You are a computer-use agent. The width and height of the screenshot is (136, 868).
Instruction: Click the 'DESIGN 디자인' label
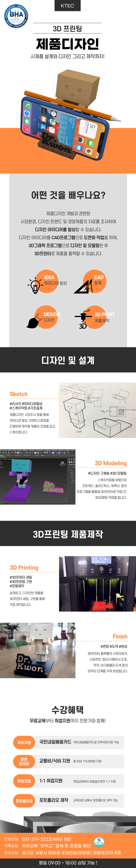click(52, 317)
